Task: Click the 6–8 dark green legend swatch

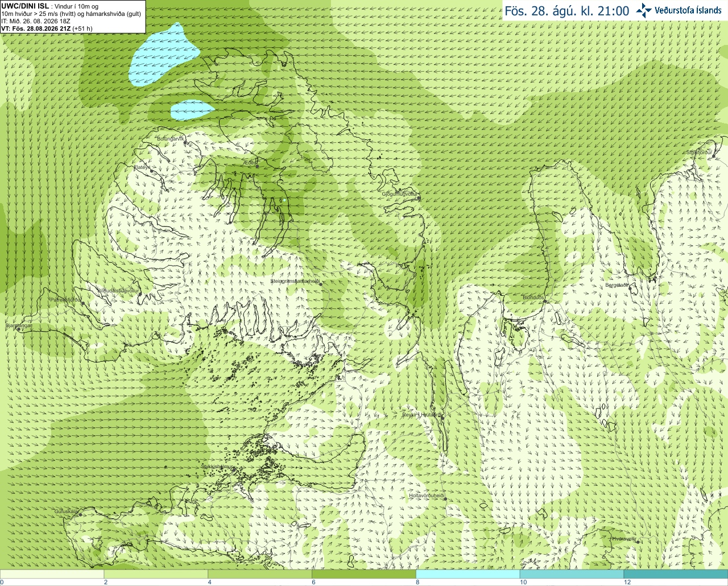Action: point(364,574)
